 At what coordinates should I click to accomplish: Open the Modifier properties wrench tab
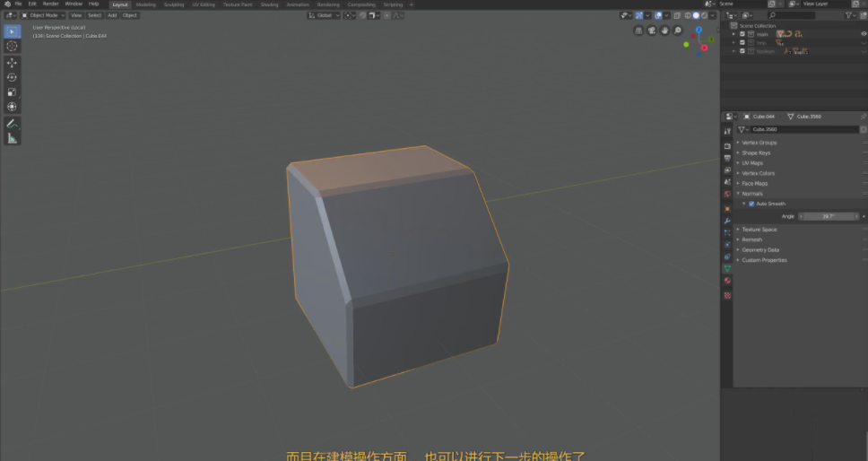point(727,220)
